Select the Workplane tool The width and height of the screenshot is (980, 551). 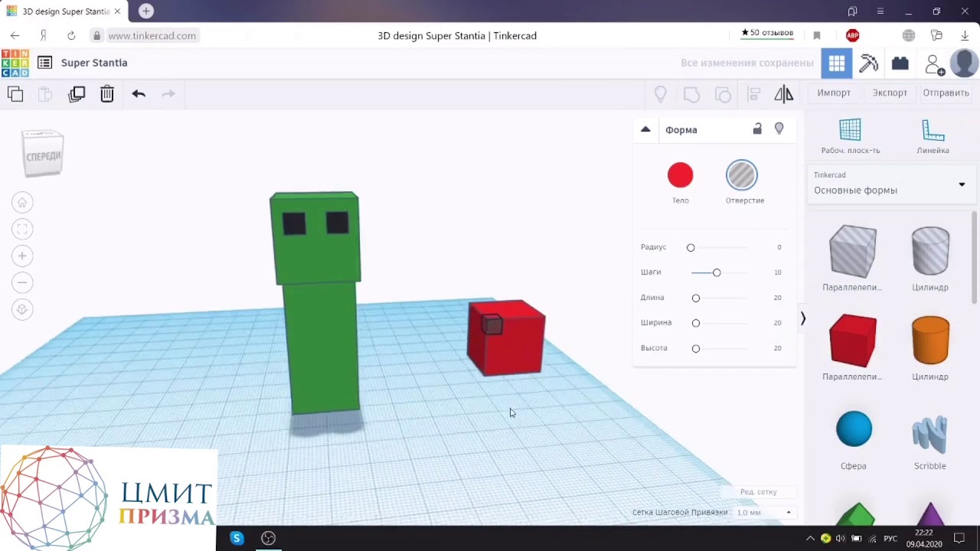click(x=851, y=137)
